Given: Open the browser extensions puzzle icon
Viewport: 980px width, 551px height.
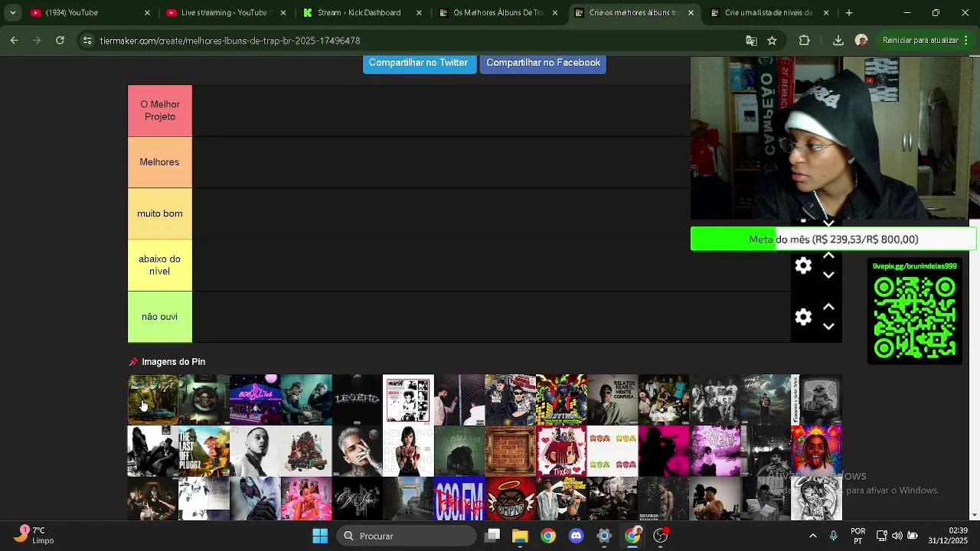Looking at the screenshot, I should click(804, 41).
